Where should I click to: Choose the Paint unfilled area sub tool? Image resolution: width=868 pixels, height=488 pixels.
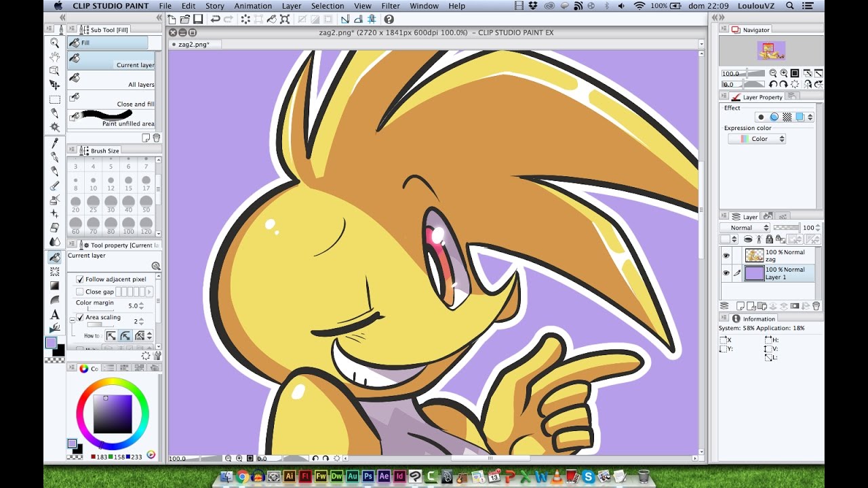[x=111, y=118]
